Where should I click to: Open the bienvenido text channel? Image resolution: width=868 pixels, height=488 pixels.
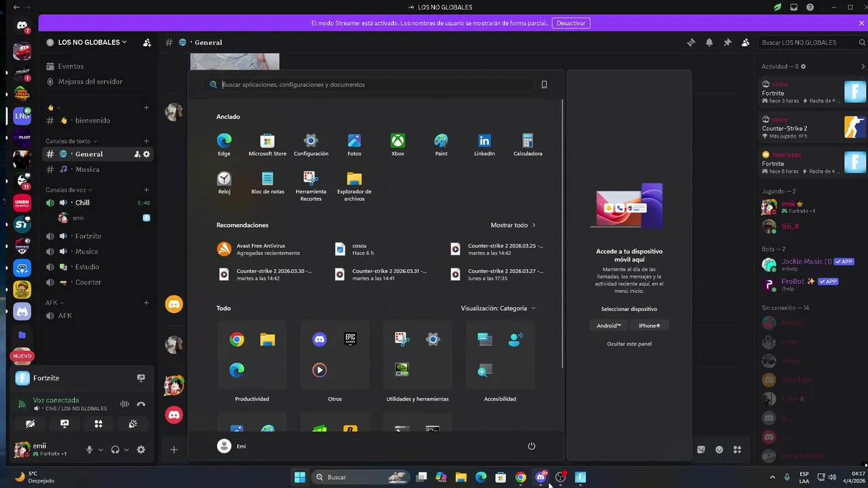98,121
